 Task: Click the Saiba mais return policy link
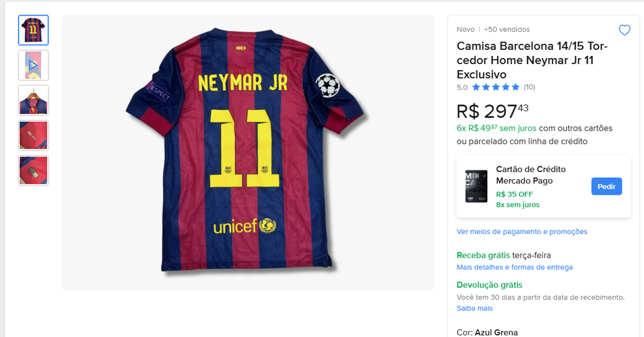point(474,308)
